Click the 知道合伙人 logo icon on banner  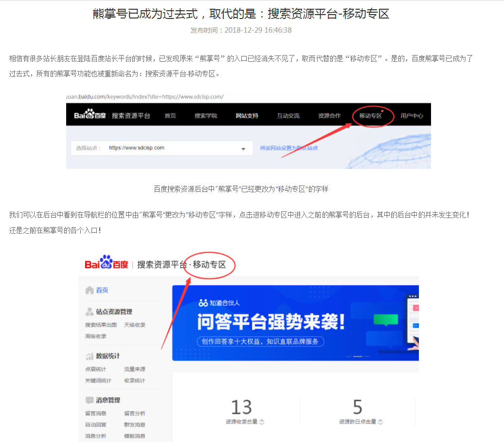point(203,303)
